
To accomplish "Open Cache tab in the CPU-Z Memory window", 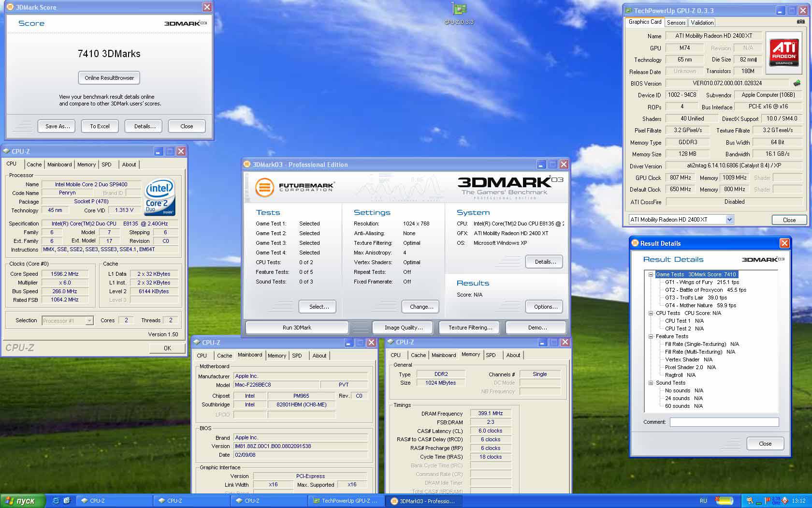I will pyautogui.click(x=418, y=355).
